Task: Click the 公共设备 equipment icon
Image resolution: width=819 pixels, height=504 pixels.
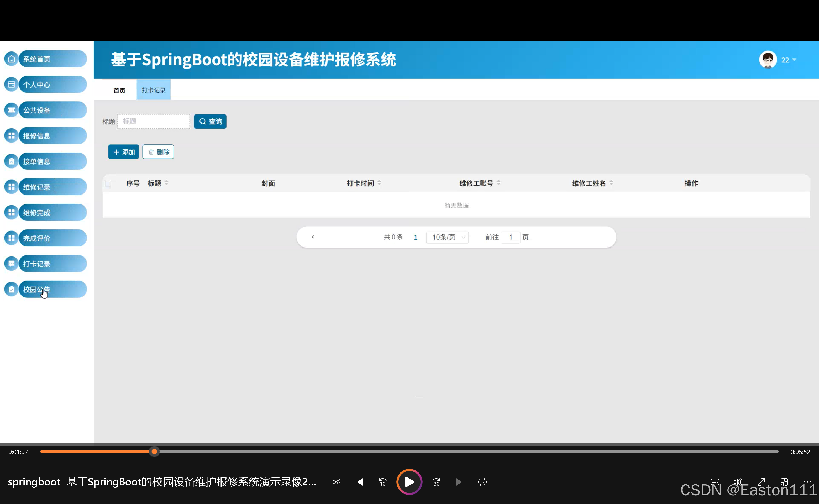Action: click(11, 110)
